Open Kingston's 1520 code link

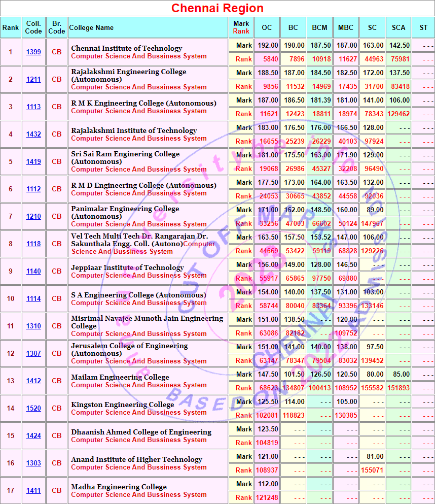click(x=33, y=409)
